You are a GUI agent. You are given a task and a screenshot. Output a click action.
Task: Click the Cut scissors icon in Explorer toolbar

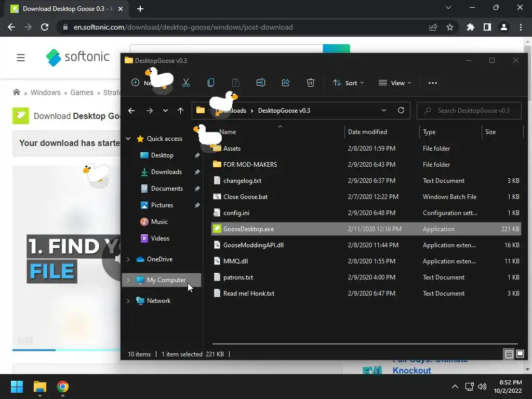[x=186, y=83]
